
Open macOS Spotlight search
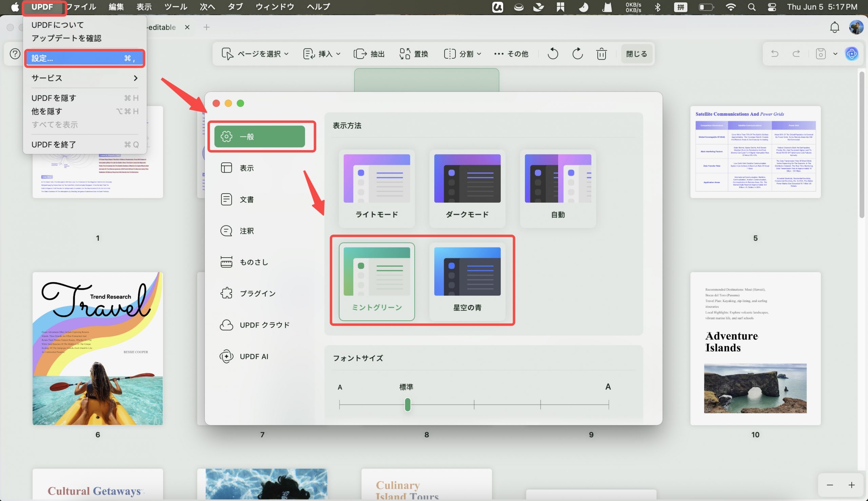[x=752, y=7]
